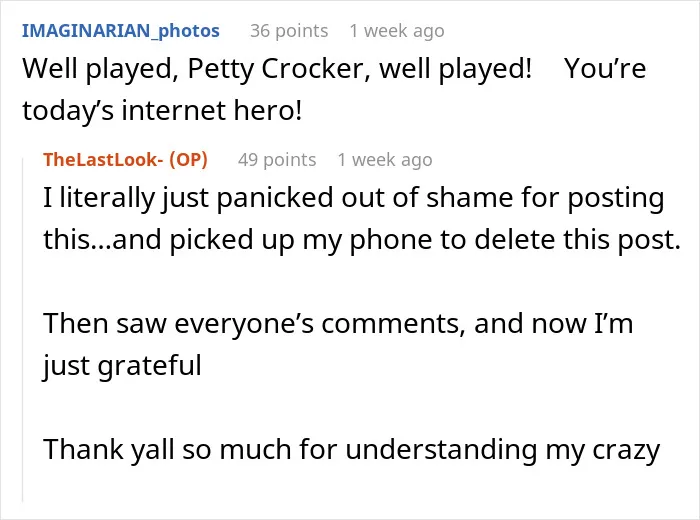Screen dimensions: 700x520
Task: Open the OP reply's 1 week ago timestamp
Action: tap(385, 159)
